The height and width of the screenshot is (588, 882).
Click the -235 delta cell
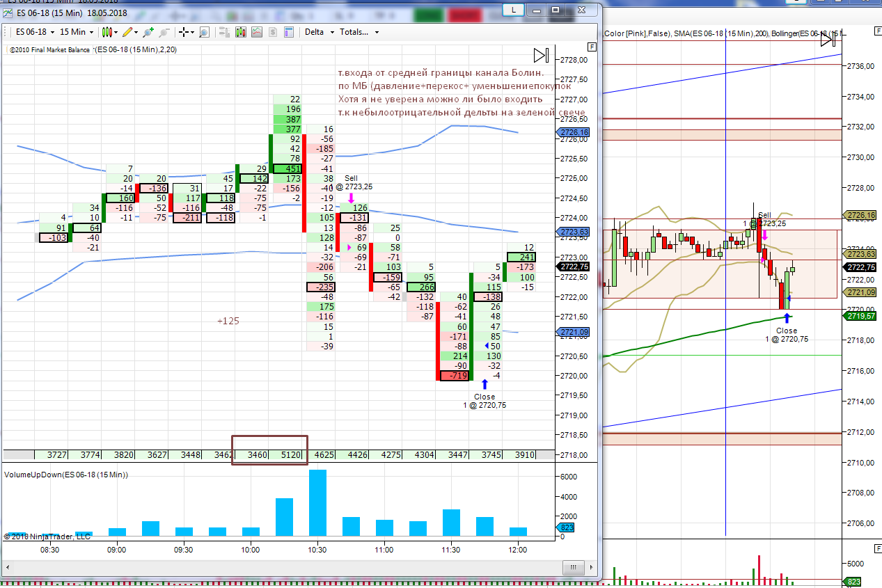pyautogui.click(x=321, y=287)
